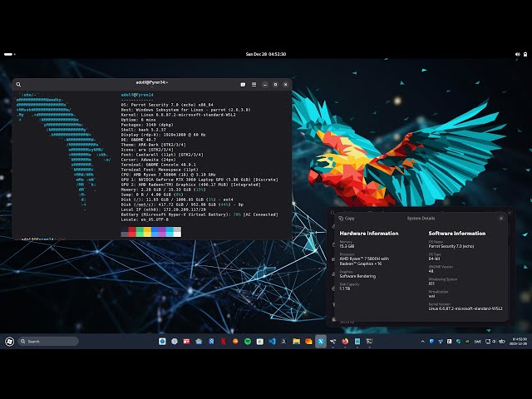Click the blue document icon after Firefox
Image resolution: width=532 pixels, height=399 pixels.
357,342
